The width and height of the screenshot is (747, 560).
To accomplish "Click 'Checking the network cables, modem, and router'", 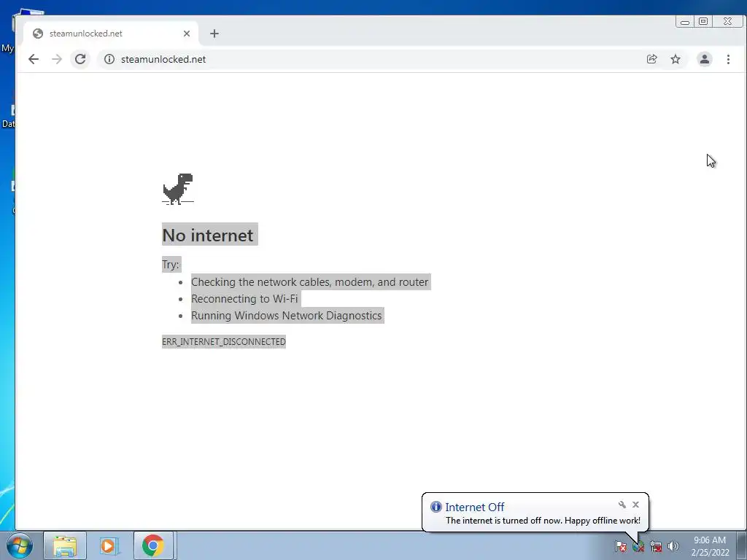I will (309, 282).
